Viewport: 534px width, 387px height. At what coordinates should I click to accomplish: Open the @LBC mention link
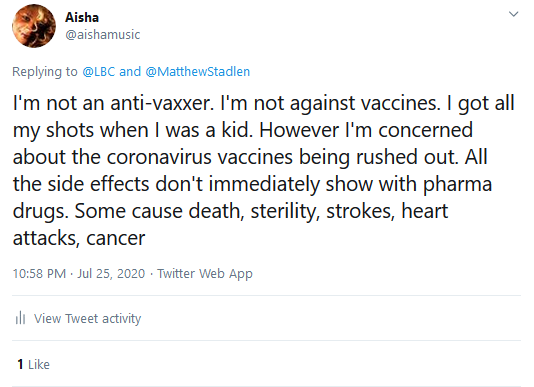pos(98,72)
